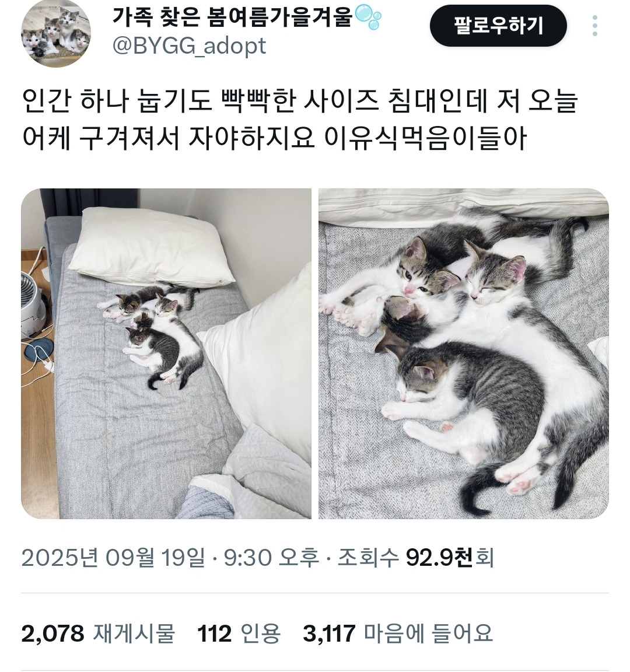Open the 112 인용 quotes list
This screenshot has width=630, height=672.
coord(239,633)
